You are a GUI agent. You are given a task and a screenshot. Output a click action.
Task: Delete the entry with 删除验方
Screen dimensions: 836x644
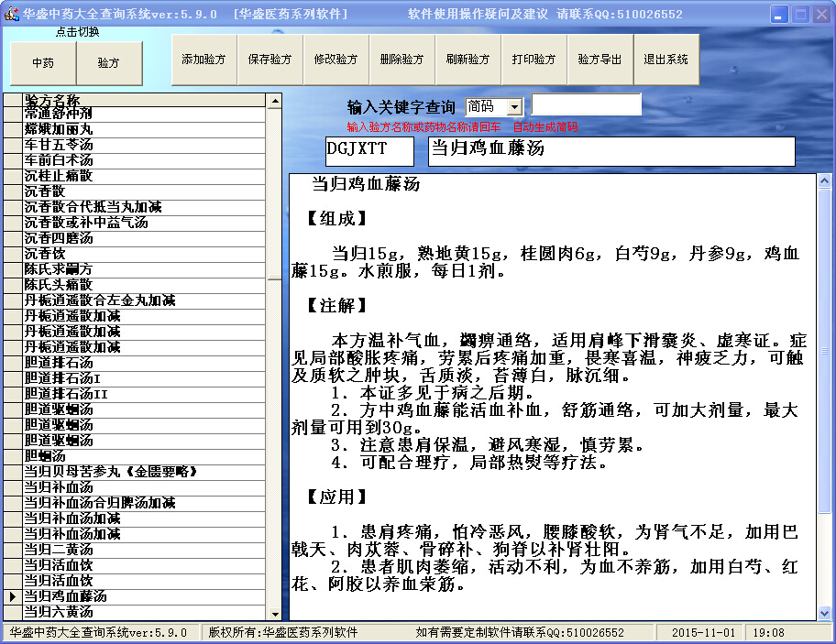tap(401, 60)
